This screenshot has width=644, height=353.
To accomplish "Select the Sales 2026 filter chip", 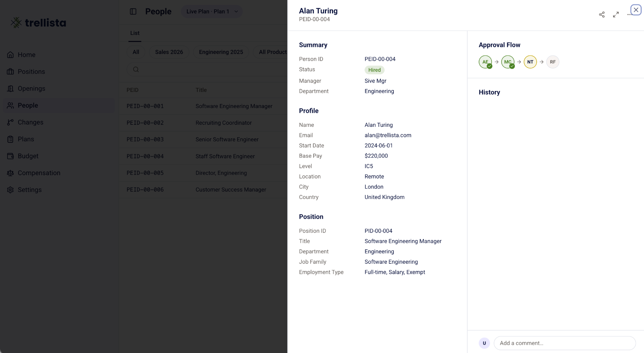I will pos(169,52).
